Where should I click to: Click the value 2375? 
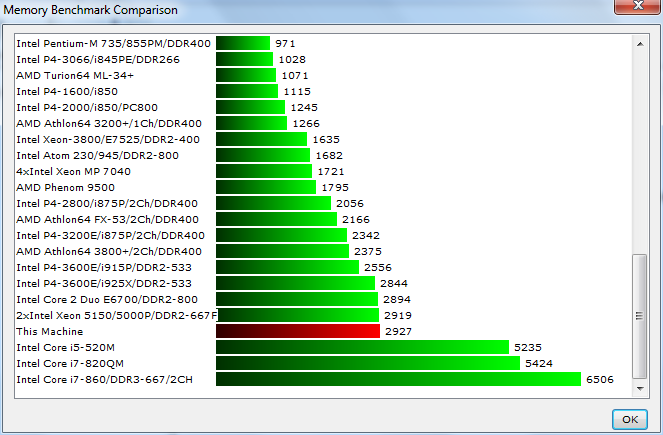click(368, 252)
